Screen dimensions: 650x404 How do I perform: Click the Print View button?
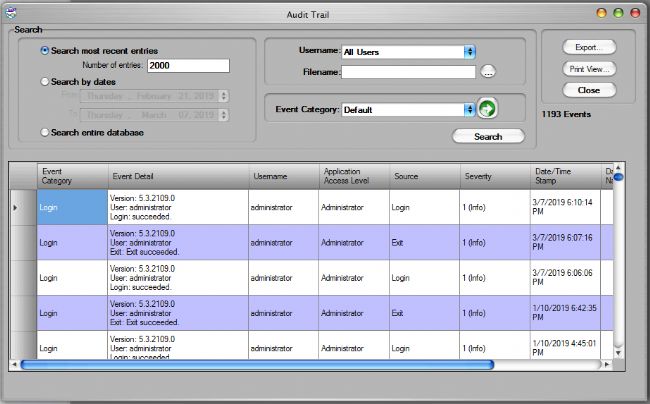(589, 69)
